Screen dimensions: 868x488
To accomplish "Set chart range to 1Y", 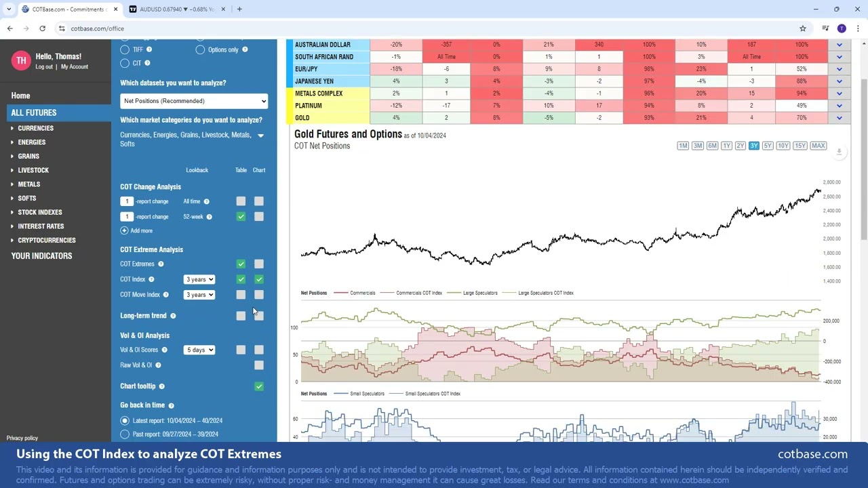I will click(726, 146).
